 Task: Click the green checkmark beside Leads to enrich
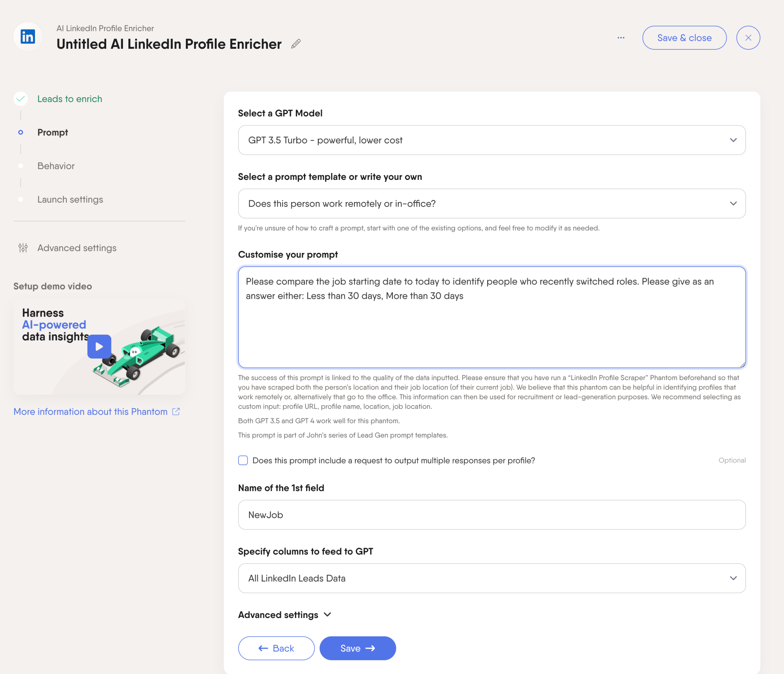point(21,99)
